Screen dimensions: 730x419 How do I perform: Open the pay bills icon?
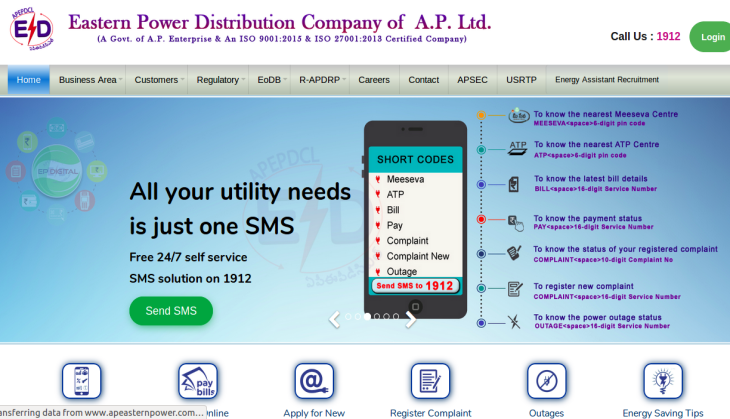198,381
